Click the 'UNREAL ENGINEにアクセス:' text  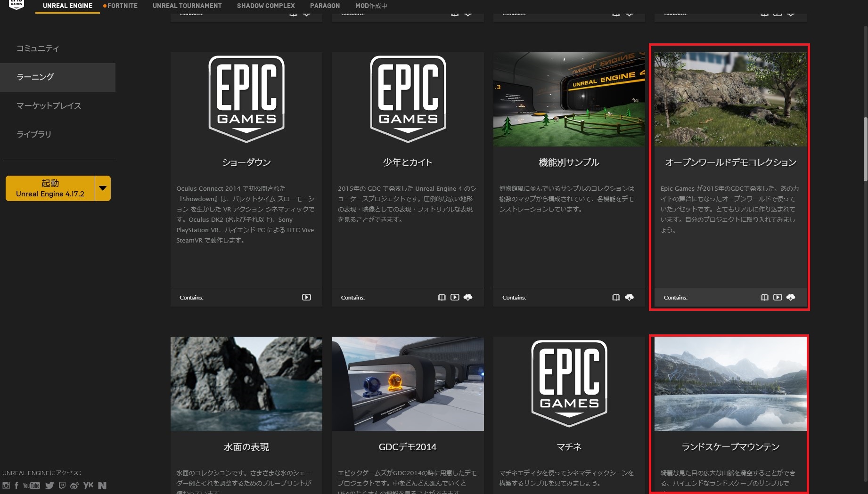click(41, 473)
